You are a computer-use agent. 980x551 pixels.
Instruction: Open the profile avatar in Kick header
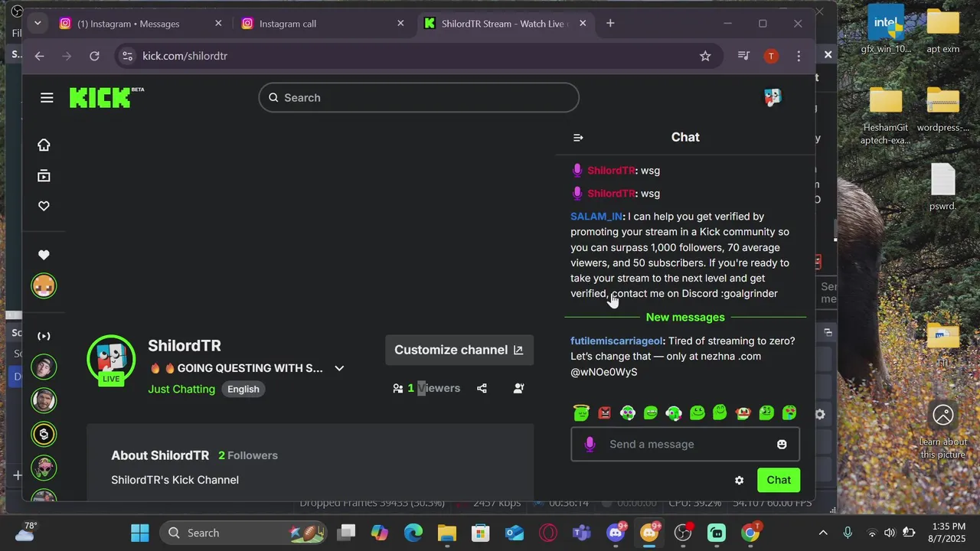click(773, 97)
